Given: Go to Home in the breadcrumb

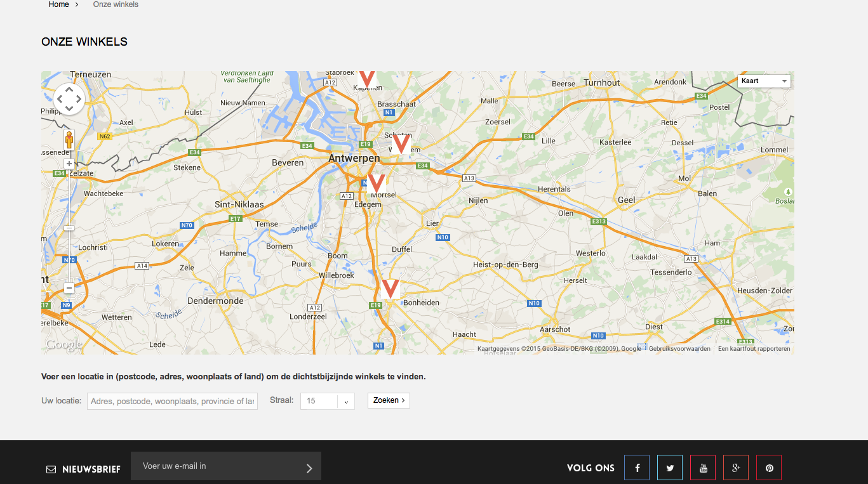Looking at the screenshot, I should coord(58,4).
